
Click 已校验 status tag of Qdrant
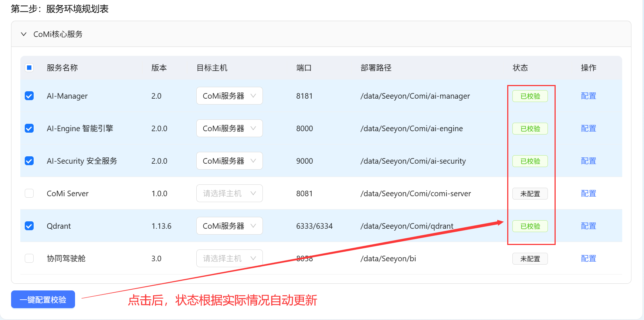pyautogui.click(x=530, y=226)
